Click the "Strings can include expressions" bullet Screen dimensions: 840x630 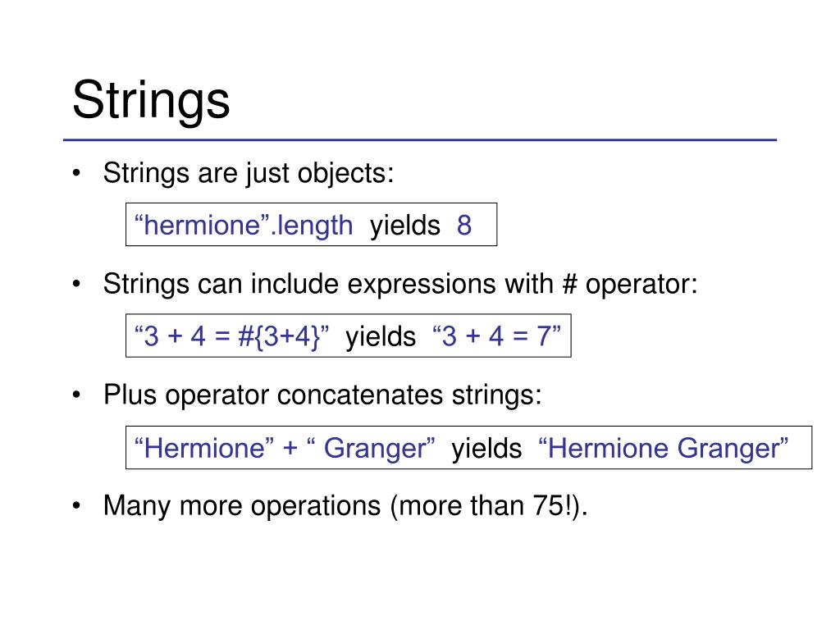[x=400, y=284]
